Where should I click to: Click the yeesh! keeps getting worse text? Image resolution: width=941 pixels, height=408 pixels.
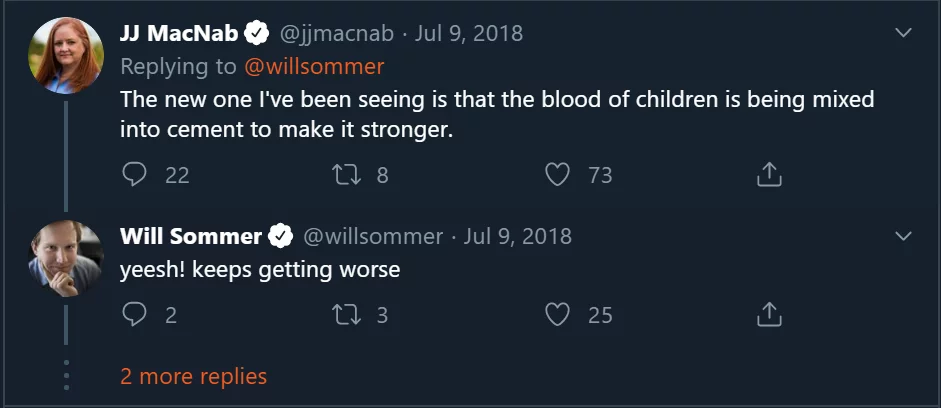pos(259,270)
